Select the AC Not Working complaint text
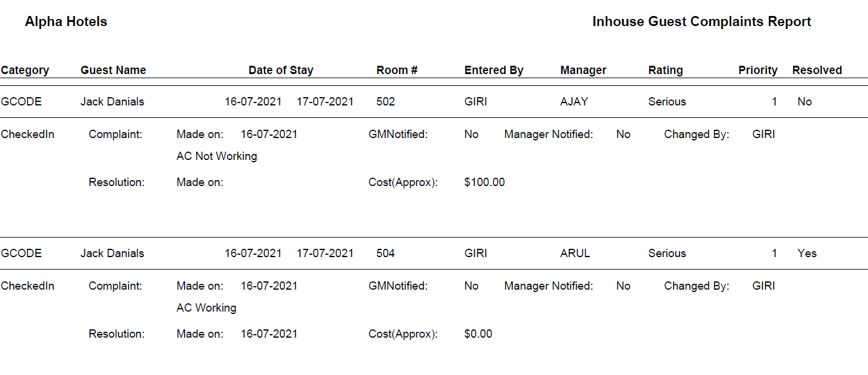Image resolution: width=868 pixels, height=375 pixels. pos(216,156)
